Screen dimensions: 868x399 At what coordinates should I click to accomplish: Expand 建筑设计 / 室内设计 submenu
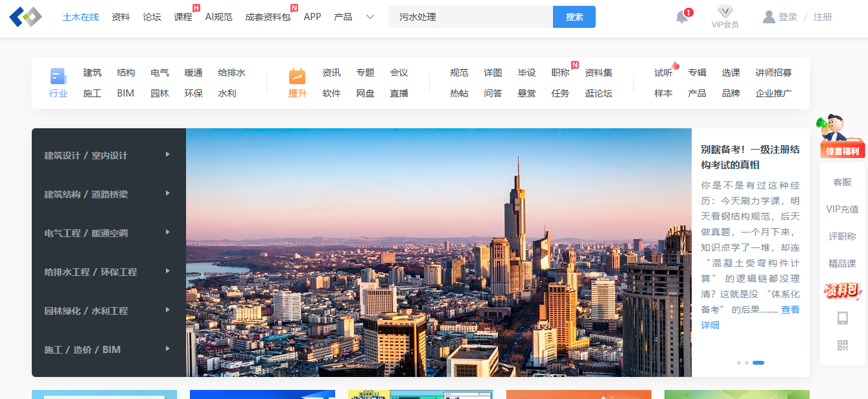point(168,155)
